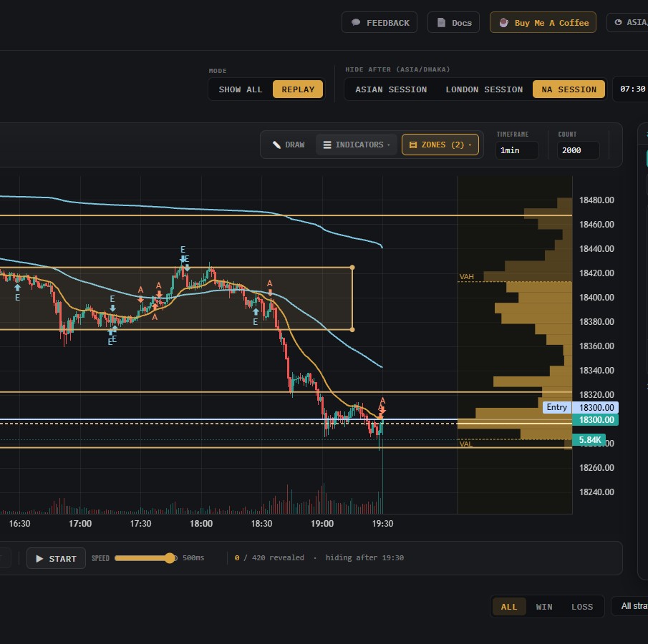Filter trades by LOSS

[x=582, y=606]
